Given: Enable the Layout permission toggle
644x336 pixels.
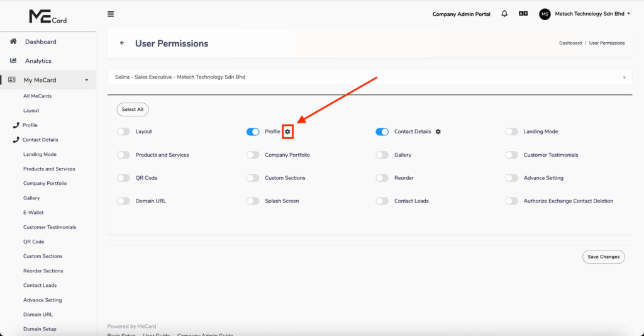Looking at the screenshot, I should 123,132.
